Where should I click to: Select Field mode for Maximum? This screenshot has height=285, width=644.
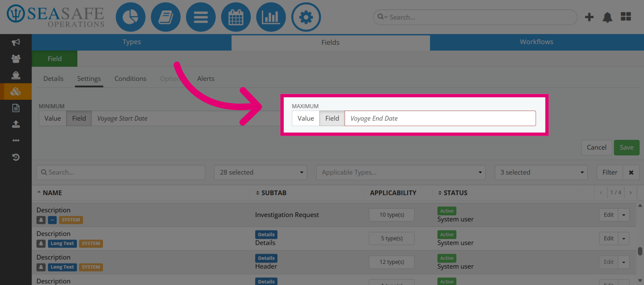332,119
